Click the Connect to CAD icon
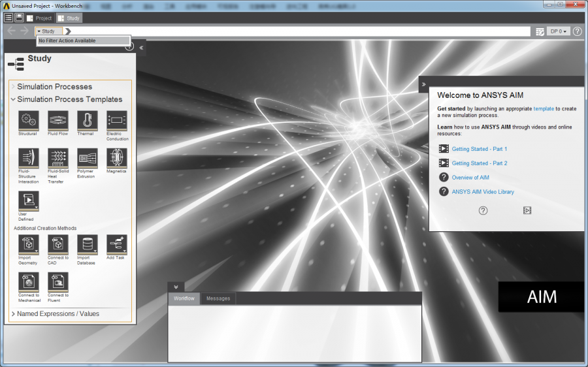Screen dimensions: 588x367 pyautogui.click(x=57, y=244)
